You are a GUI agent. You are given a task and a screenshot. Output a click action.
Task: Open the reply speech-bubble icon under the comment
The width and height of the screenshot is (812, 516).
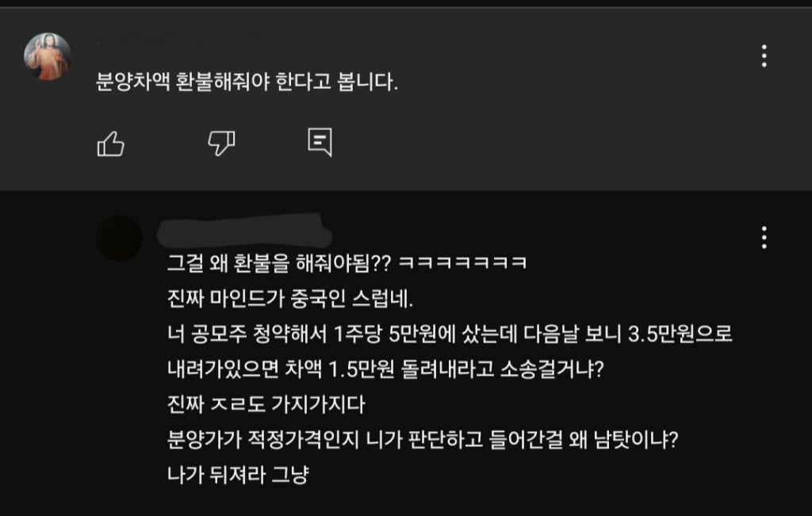pos(320,142)
